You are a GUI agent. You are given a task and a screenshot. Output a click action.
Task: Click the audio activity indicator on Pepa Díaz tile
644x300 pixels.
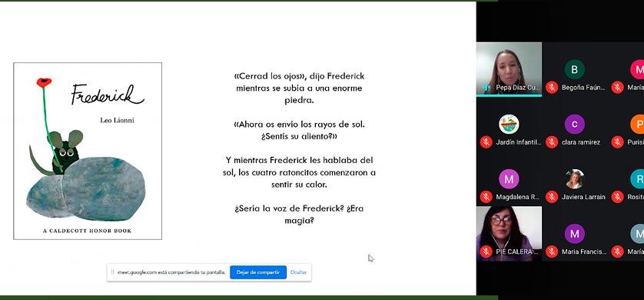(x=486, y=88)
